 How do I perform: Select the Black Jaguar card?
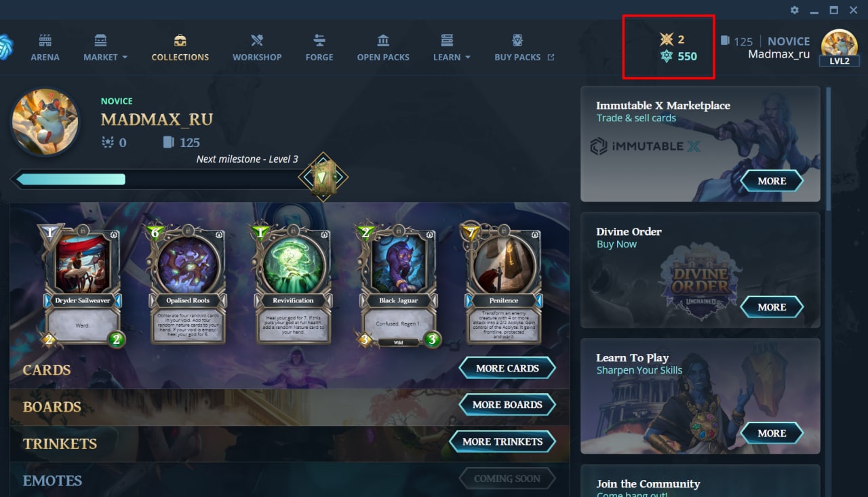[x=398, y=285]
